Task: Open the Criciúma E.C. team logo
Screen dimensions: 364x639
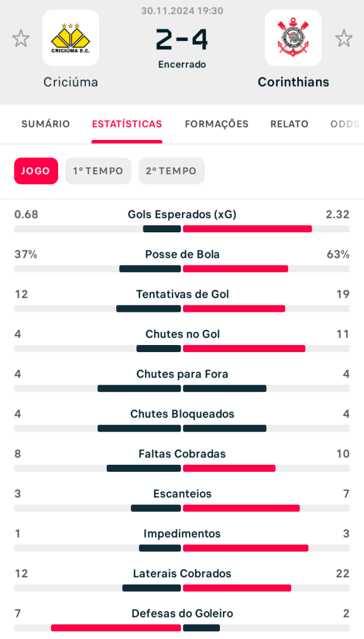Action: pyautogui.click(x=71, y=38)
